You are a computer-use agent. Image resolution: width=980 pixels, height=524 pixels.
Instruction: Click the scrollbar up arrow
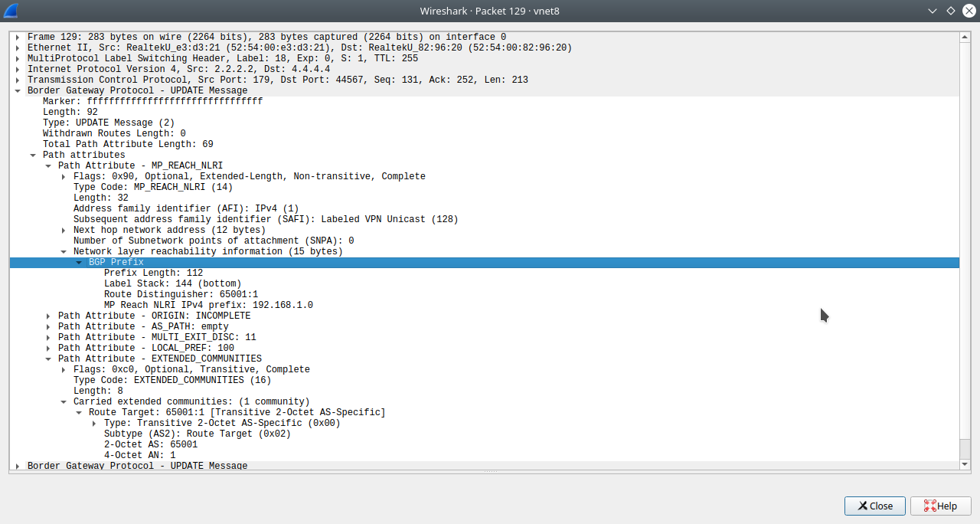point(965,36)
